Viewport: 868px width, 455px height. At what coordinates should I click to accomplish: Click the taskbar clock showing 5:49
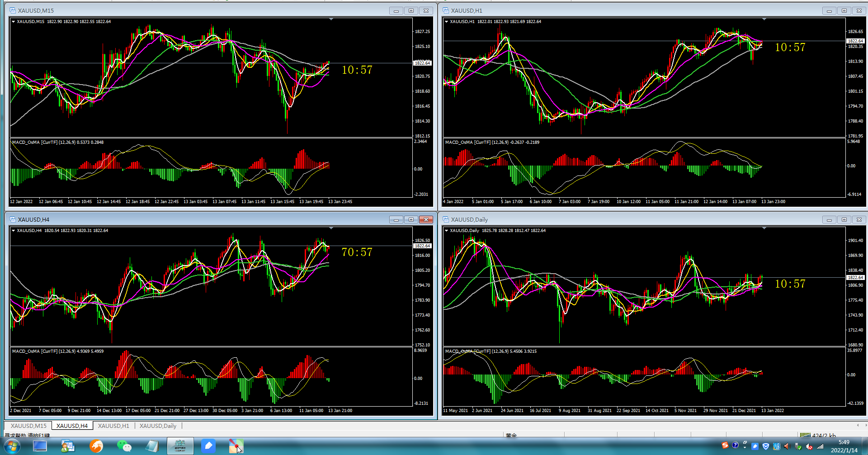point(844,446)
